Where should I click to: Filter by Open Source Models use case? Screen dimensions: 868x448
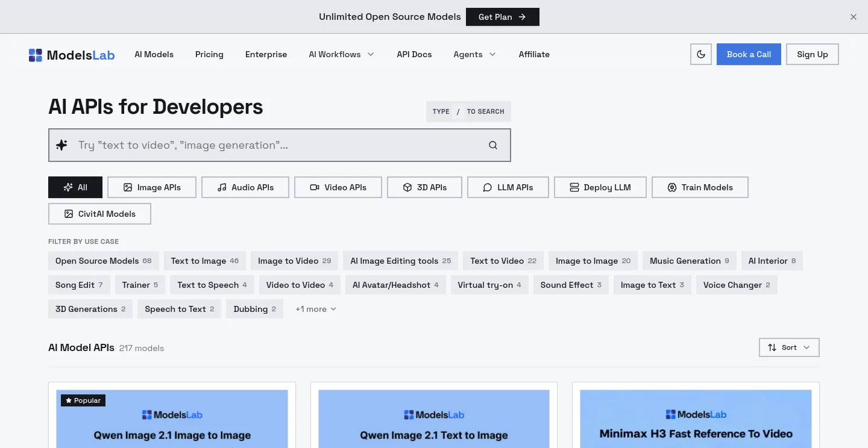coord(104,261)
